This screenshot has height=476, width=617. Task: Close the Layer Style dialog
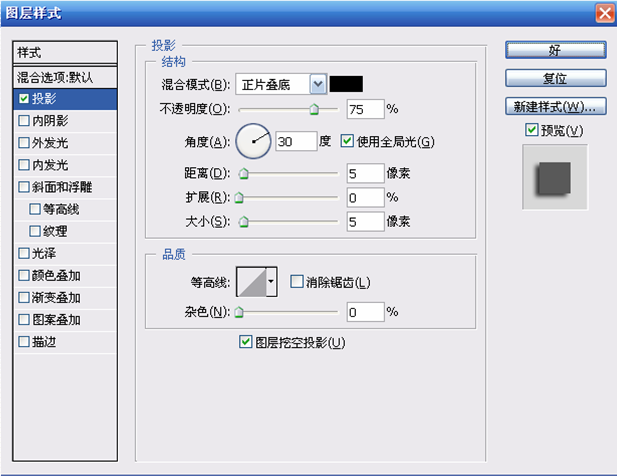(603, 13)
